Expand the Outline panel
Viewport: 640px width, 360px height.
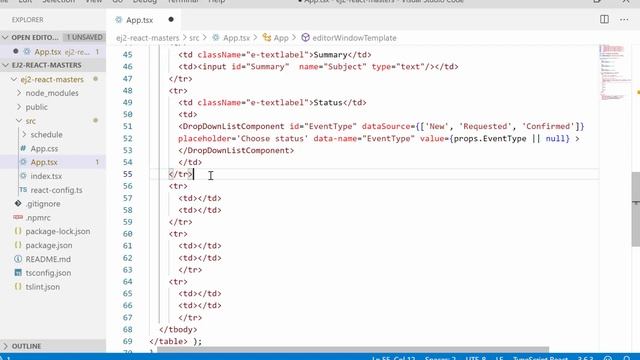click(53, 346)
